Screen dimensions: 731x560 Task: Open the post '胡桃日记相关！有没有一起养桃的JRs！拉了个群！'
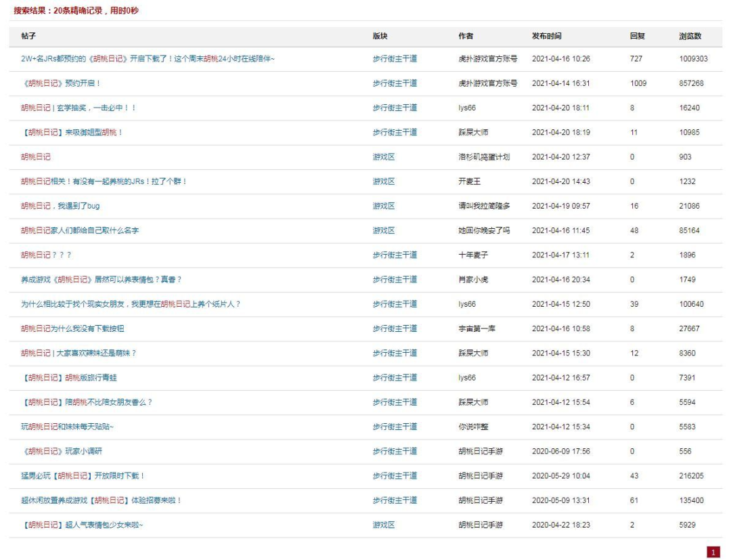(x=104, y=181)
